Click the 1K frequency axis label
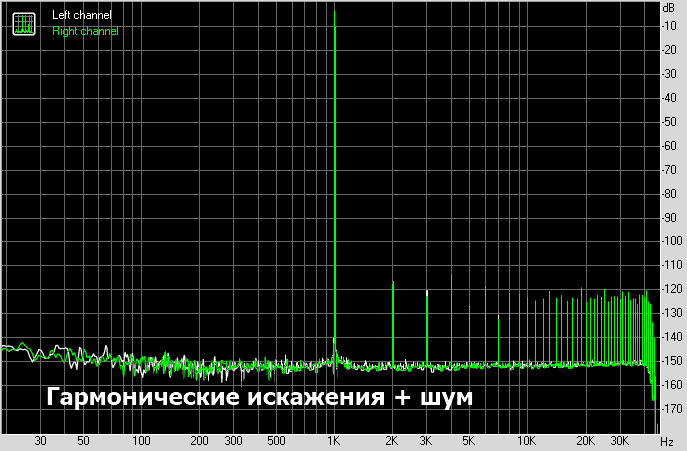Screen dimensions: 687x451 pos(334,441)
